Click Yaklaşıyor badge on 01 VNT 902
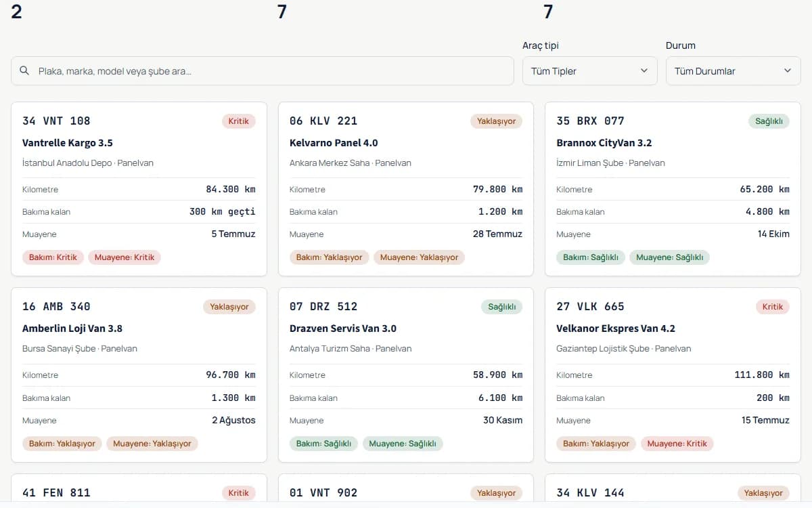The width and height of the screenshot is (812, 508). 497,493
